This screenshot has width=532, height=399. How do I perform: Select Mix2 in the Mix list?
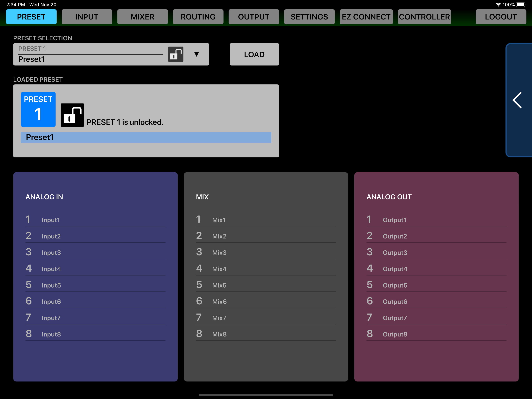point(266,236)
